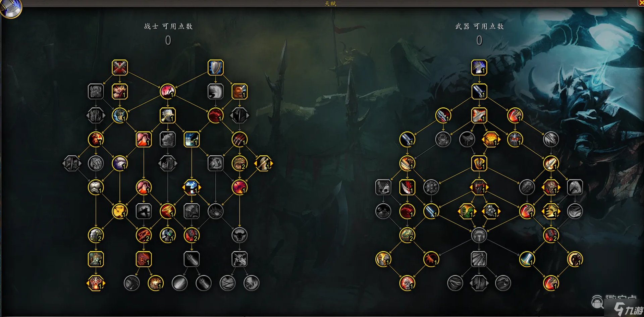Select the crossed swords Battle Stance talent
The height and width of the screenshot is (317, 644).
120,67
